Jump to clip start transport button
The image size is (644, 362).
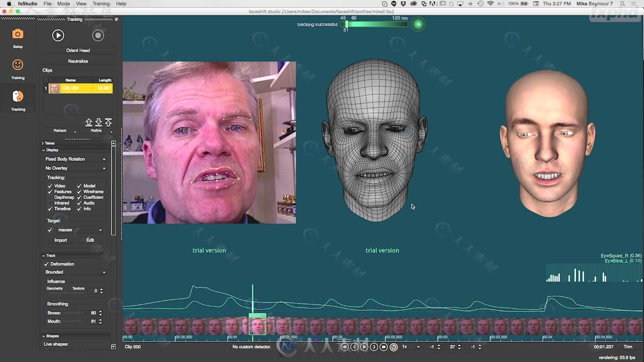point(345,347)
